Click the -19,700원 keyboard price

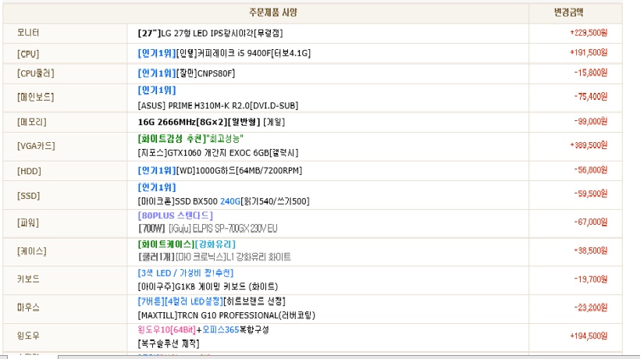click(591, 279)
